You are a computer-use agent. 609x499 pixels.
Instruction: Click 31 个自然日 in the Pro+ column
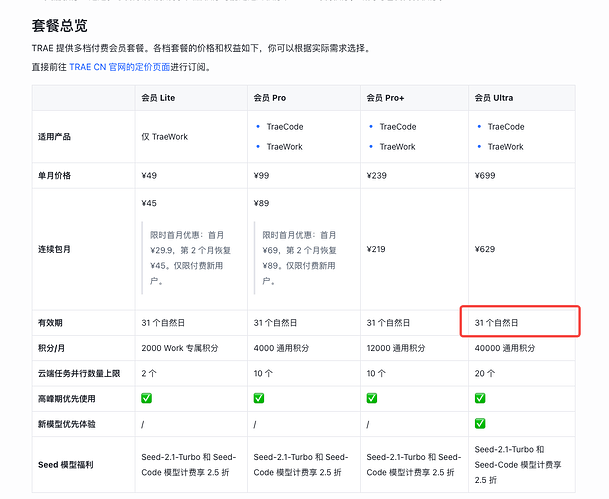[388, 323]
